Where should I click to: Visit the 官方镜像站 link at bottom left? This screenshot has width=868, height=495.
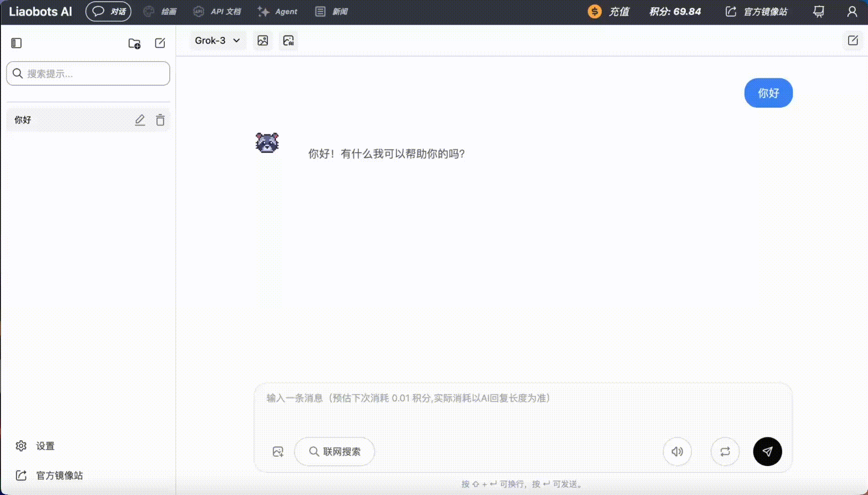[x=50, y=475]
